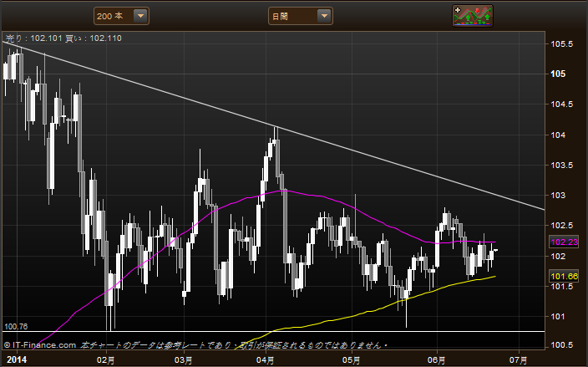Click the 102.5 price axis label
Viewport: 588px width, 367px height.
561,226
